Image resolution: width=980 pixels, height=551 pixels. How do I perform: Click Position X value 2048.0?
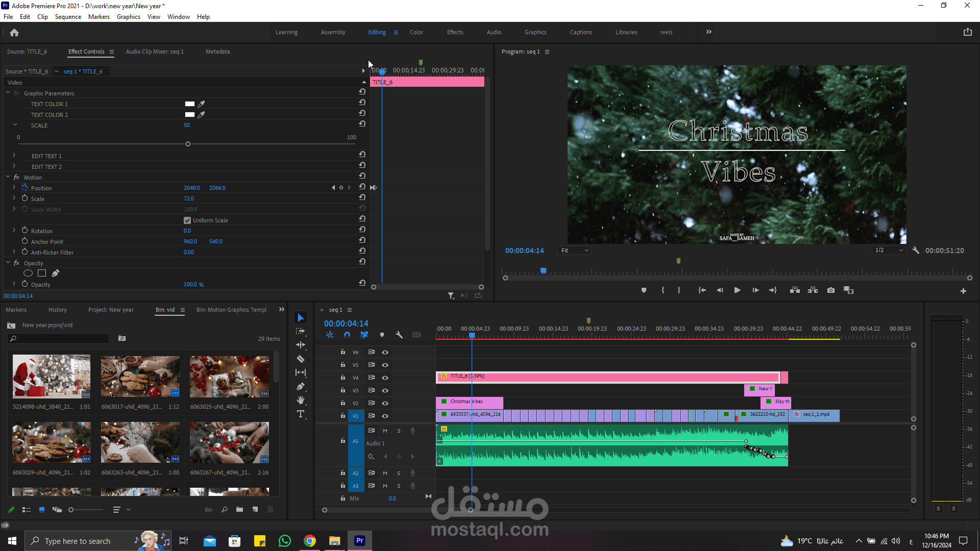point(192,188)
